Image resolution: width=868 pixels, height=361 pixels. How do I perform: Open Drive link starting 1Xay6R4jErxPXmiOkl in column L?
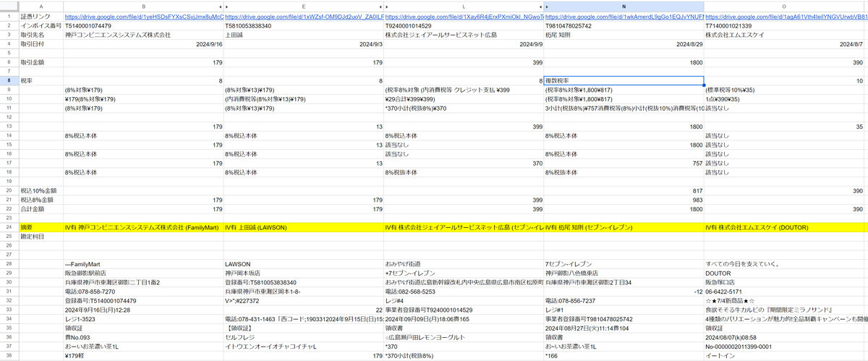click(464, 16)
